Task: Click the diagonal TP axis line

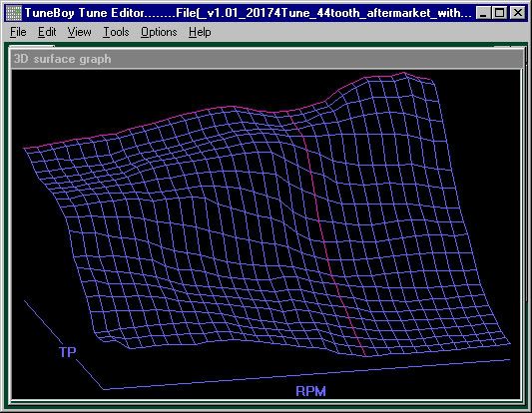Action: click(x=64, y=344)
